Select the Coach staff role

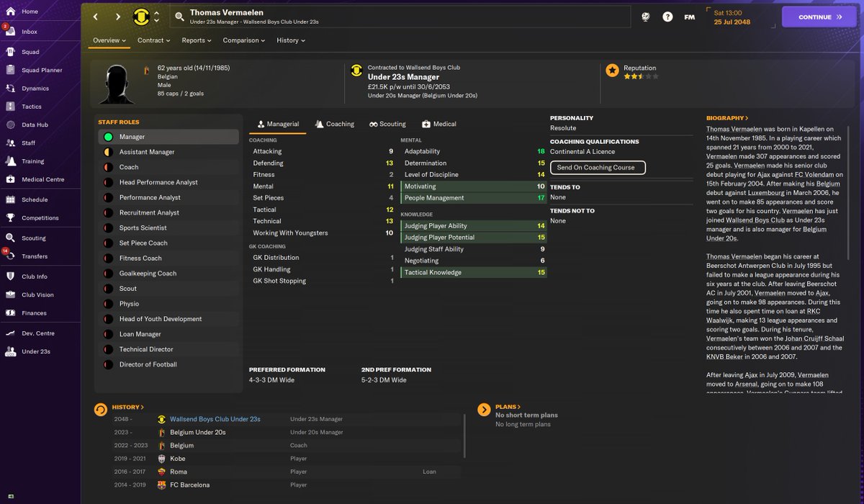point(168,167)
